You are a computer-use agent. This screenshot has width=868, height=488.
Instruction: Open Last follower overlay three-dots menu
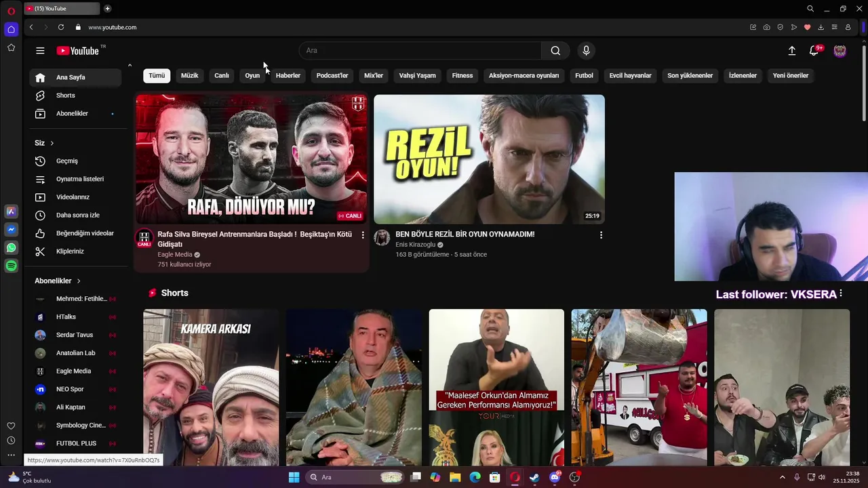pos(841,293)
